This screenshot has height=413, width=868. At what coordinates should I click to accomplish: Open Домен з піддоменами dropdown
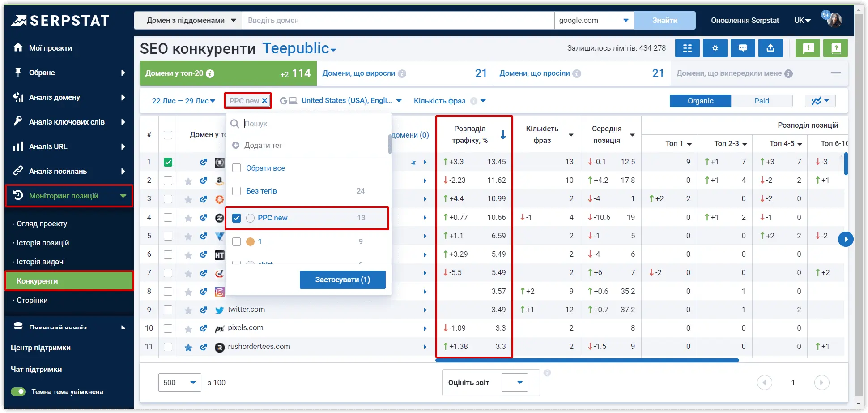(x=188, y=21)
